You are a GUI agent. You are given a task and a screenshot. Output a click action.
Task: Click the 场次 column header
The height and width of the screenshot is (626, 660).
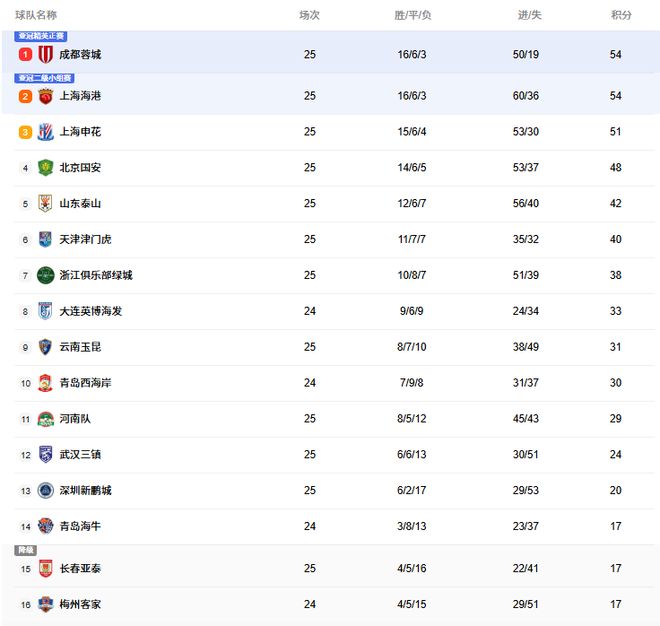(309, 15)
